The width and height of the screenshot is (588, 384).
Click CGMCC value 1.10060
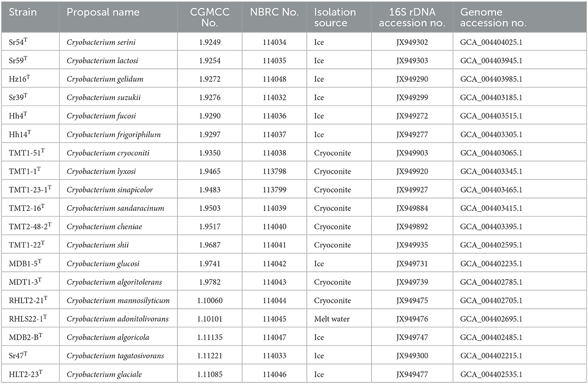click(210, 300)
